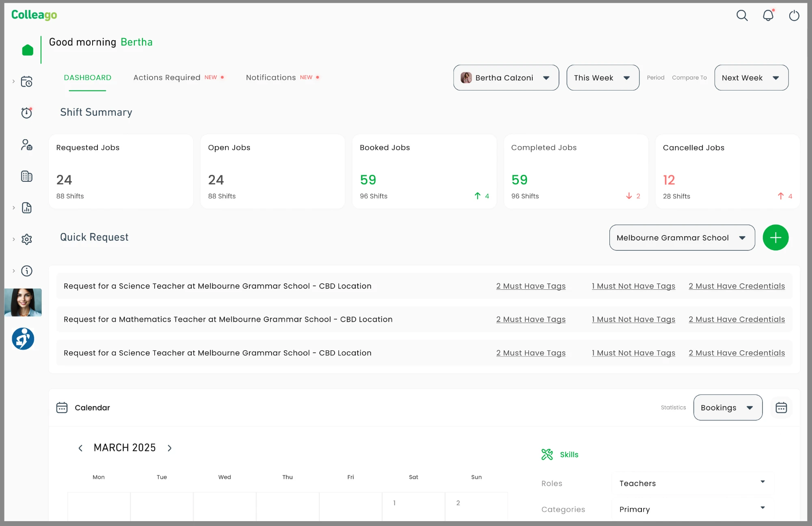Open calendar view icon beside Bookings dropdown

781,407
